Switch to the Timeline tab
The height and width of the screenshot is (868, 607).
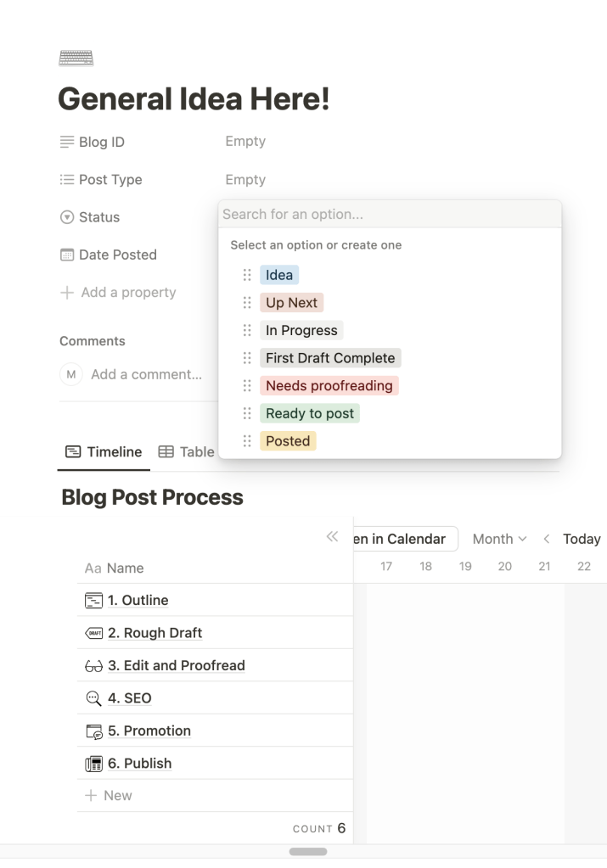pos(104,452)
